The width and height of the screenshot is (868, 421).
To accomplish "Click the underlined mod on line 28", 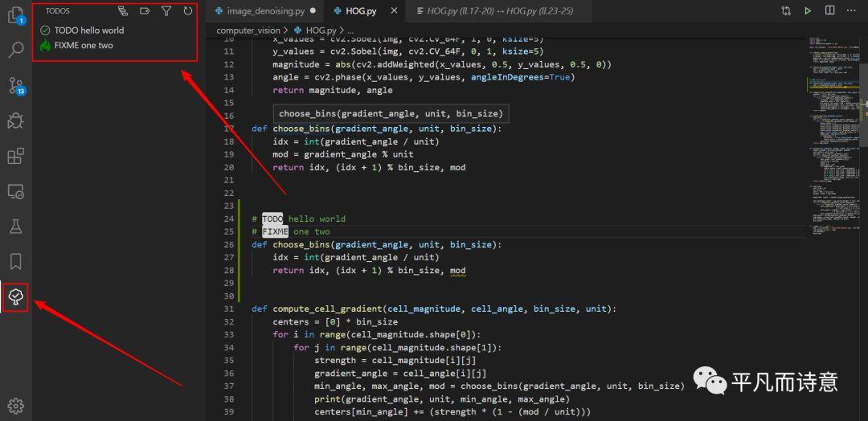I will pos(457,271).
